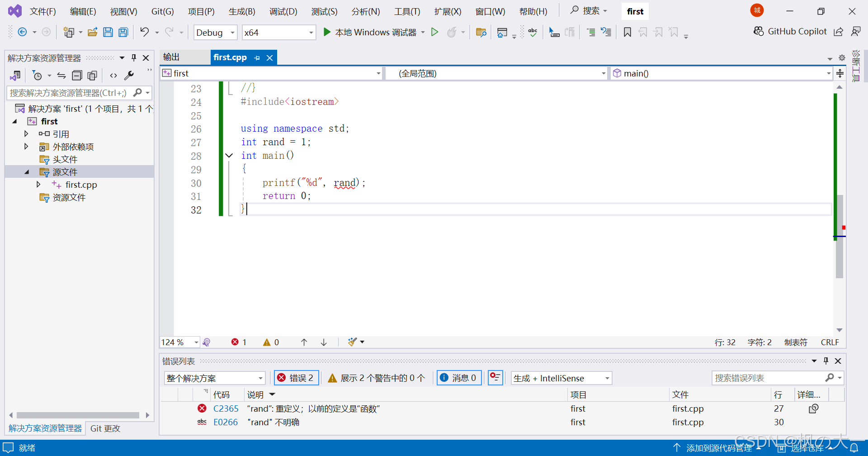
Task: Click the new project toolbar icon
Action: 69,32
